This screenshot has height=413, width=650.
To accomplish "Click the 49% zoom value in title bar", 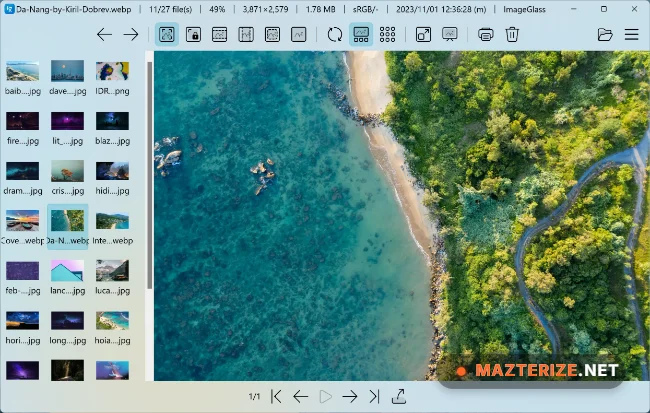I will tap(217, 9).
